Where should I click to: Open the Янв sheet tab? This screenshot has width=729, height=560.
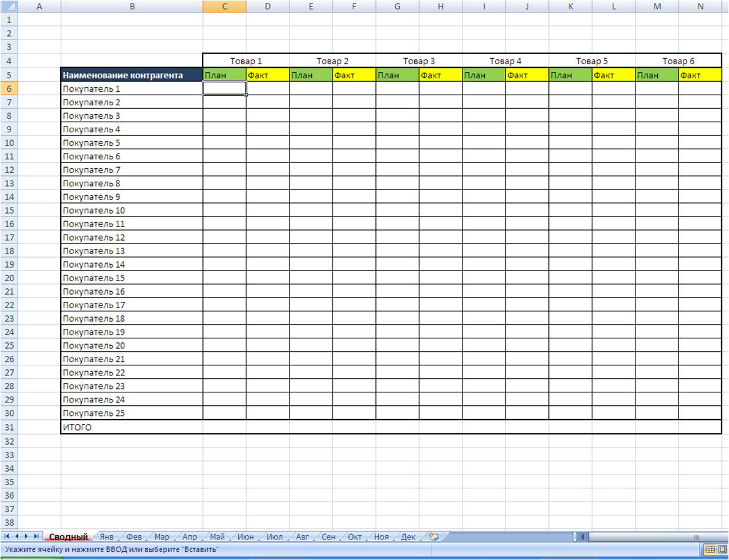coord(106,537)
